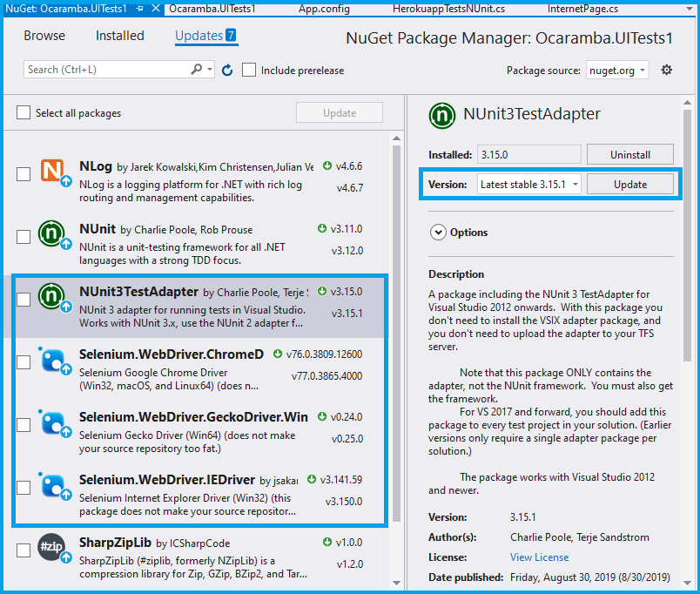The image size is (700, 594).
Task: Tick the Selenium.WebDriver.IEDriver checkbox
Action: tap(24, 488)
